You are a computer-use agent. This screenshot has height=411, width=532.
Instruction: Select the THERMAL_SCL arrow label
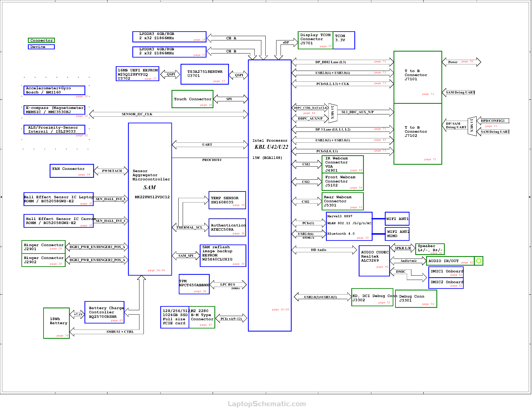point(189,227)
